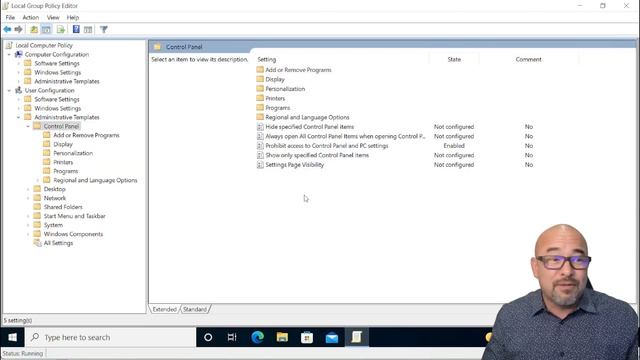640x360 pixels.
Task: Expand Regional and Language Options in tree
Action: (38, 180)
